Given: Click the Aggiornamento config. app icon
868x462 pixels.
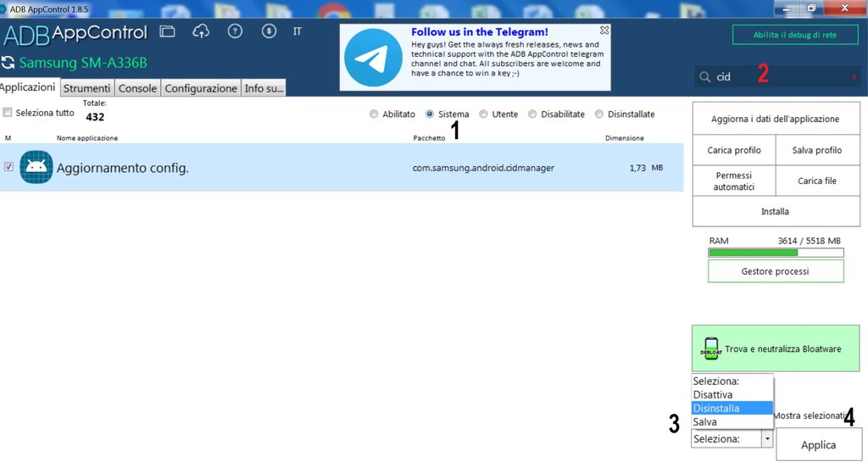Looking at the screenshot, I should pos(36,167).
